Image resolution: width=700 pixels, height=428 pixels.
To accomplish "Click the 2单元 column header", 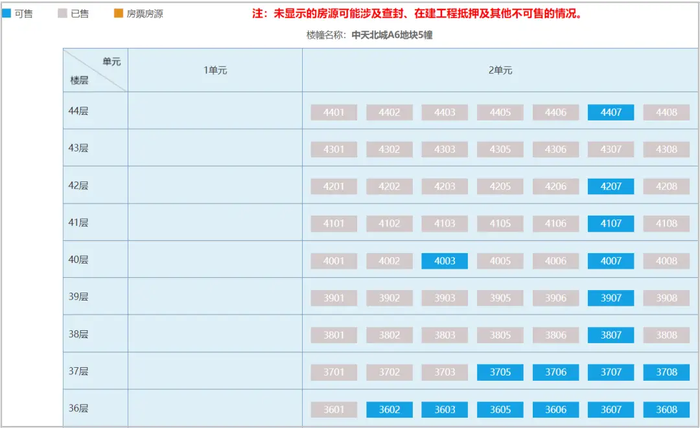I will [x=500, y=70].
